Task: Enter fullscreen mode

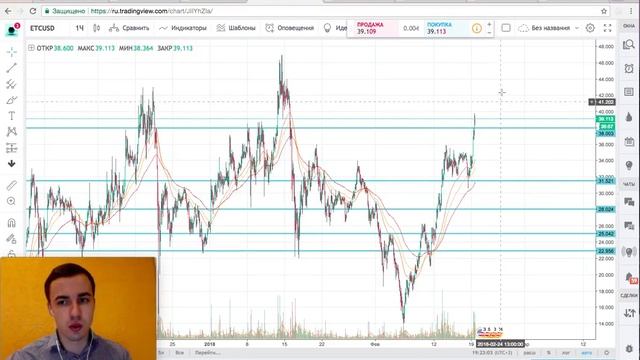Action: [x=607, y=28]
